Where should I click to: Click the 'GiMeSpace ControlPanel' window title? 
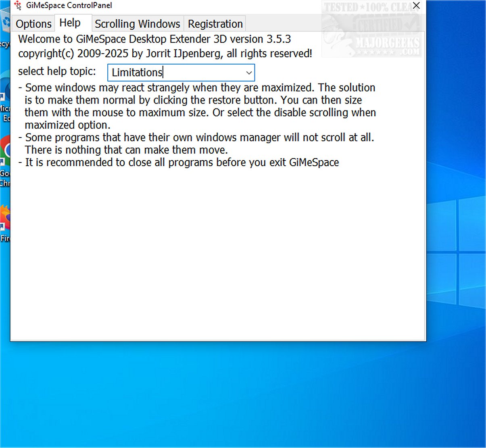[x=69, y=5]
